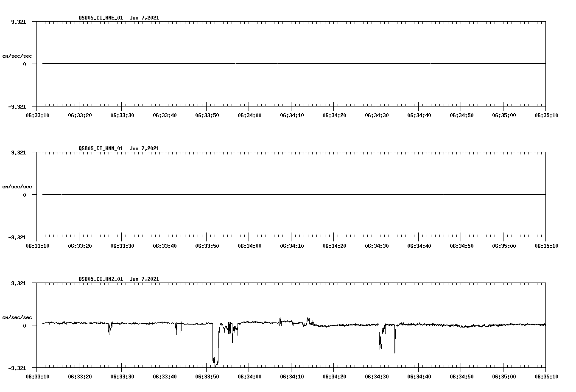The image size is (576, 392).
Task: Click the 06:34:20 time label under HNN plot
Action: click(334, 246)
